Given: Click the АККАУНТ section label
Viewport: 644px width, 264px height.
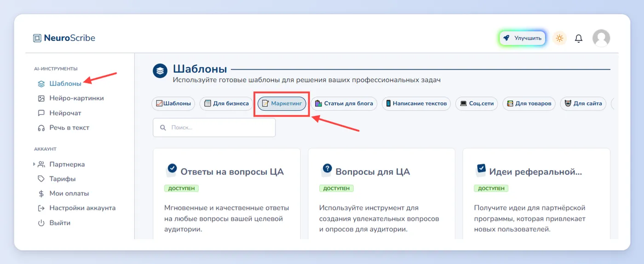Looking at the screenshot, I should click(45, 149).
